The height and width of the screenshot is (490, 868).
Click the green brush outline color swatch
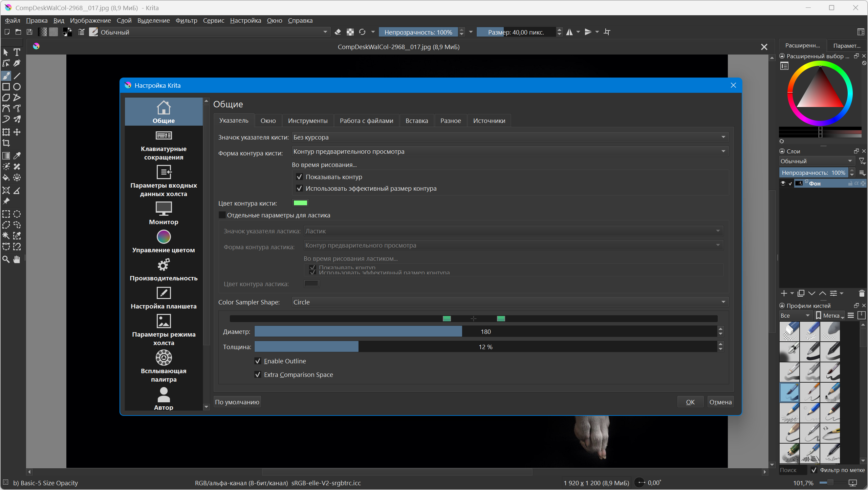[x=300, y=203]
